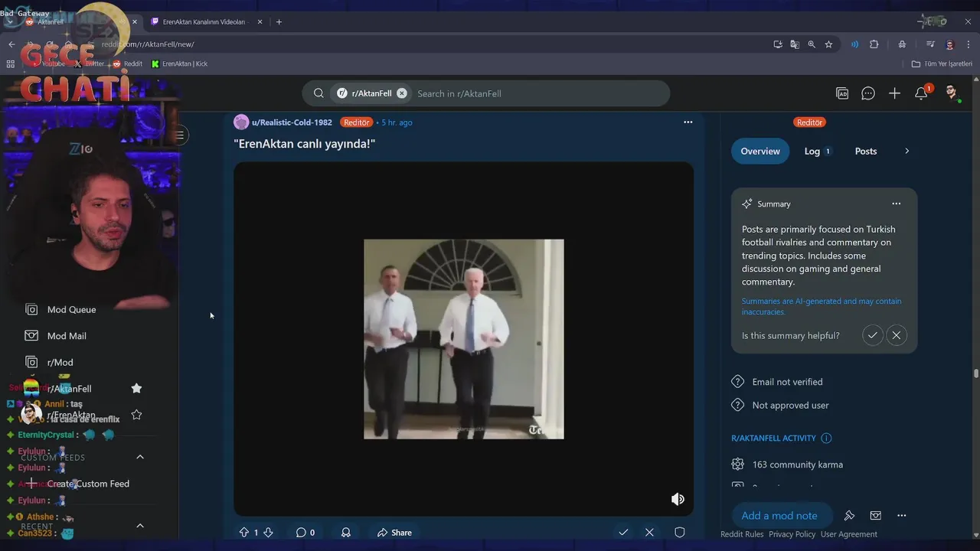This screenshot has width=980, height=551.
Task: Remove the post with X icon
Action: pyautogui.click(x=649, y=533)
